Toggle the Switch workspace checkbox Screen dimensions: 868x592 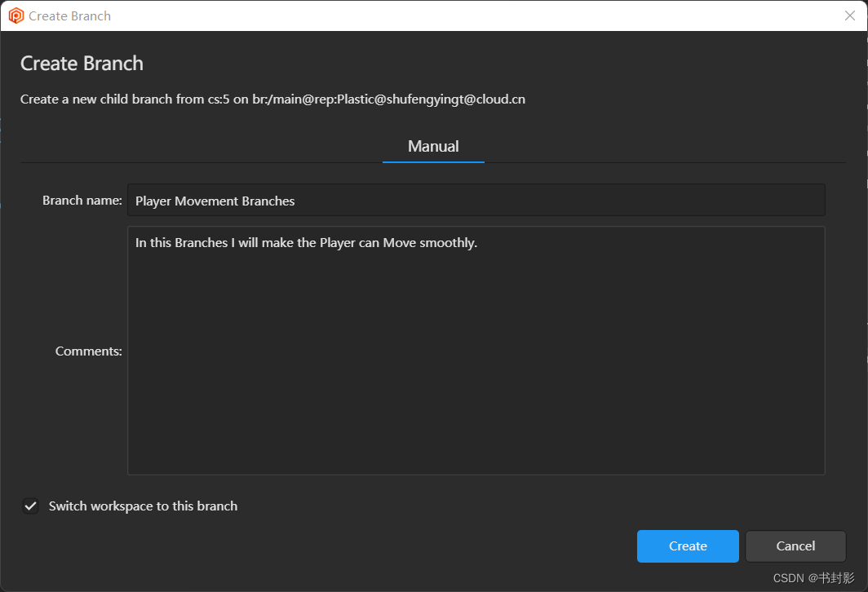[x=30, y=506]
